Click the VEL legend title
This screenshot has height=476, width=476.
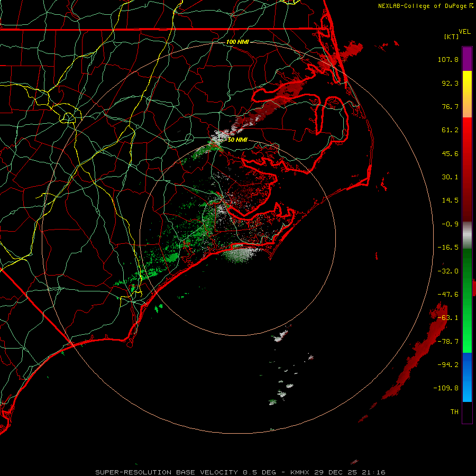click(x=464, y=32)
